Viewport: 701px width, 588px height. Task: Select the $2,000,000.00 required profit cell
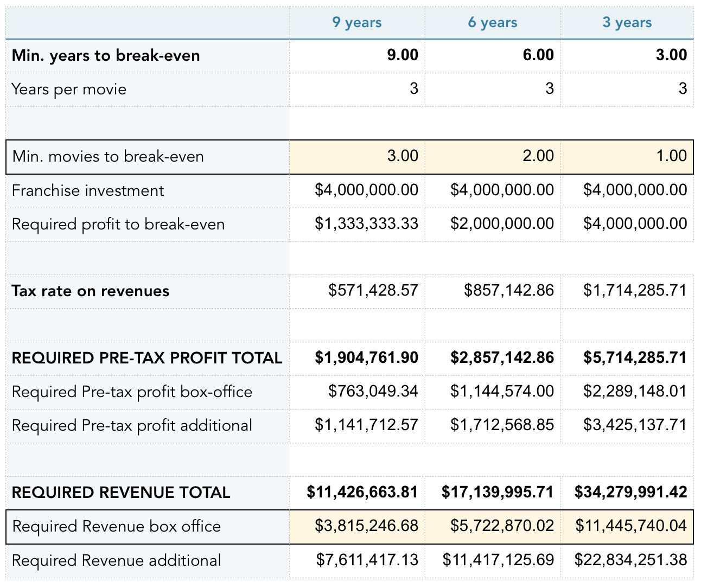coord(493,224)
